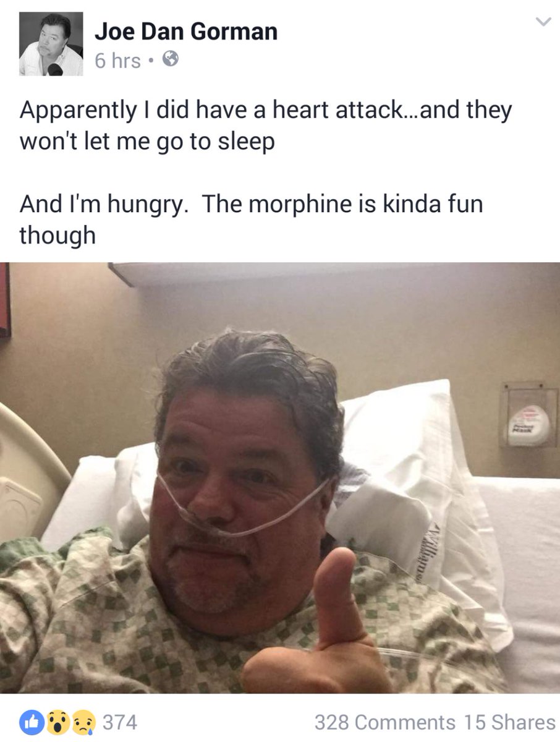Click the globe public audience icon

coord(170,59)
